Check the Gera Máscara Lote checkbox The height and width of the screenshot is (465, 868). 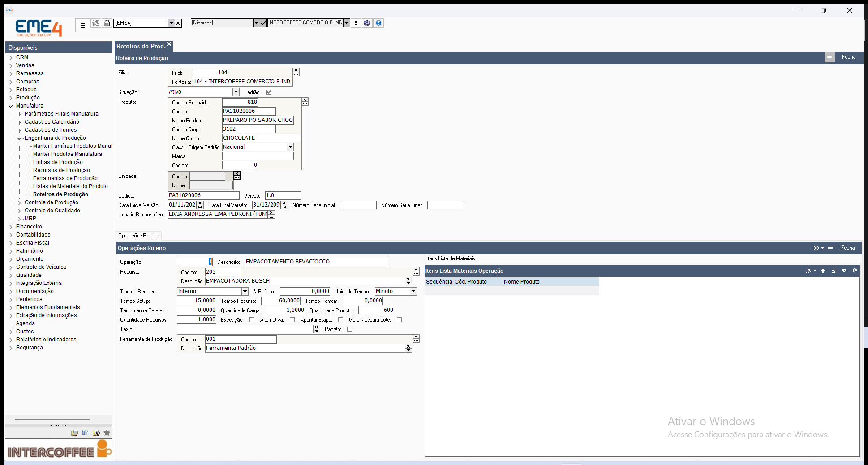point(399,320)
